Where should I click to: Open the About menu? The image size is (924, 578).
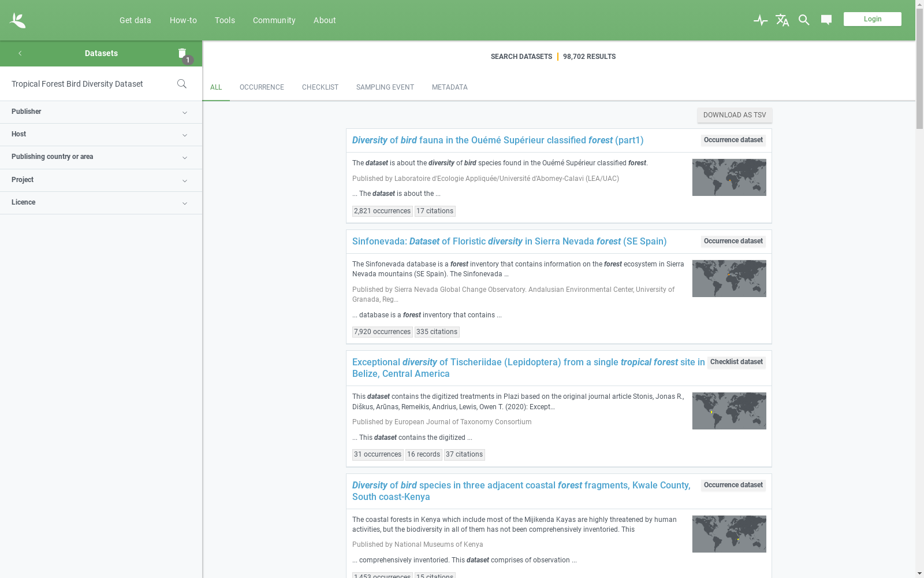(x=325, y=20)
